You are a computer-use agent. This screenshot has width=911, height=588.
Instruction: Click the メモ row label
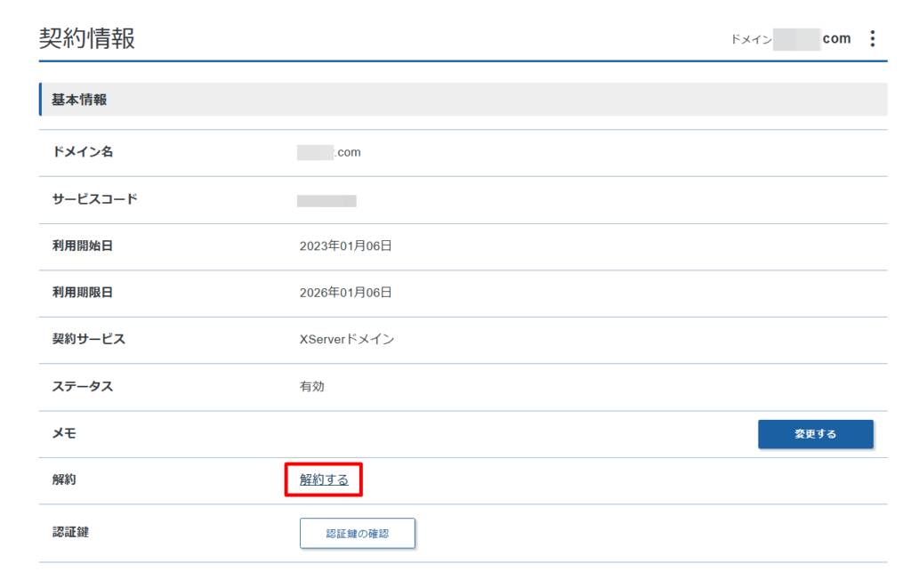(x=64, y=433)
